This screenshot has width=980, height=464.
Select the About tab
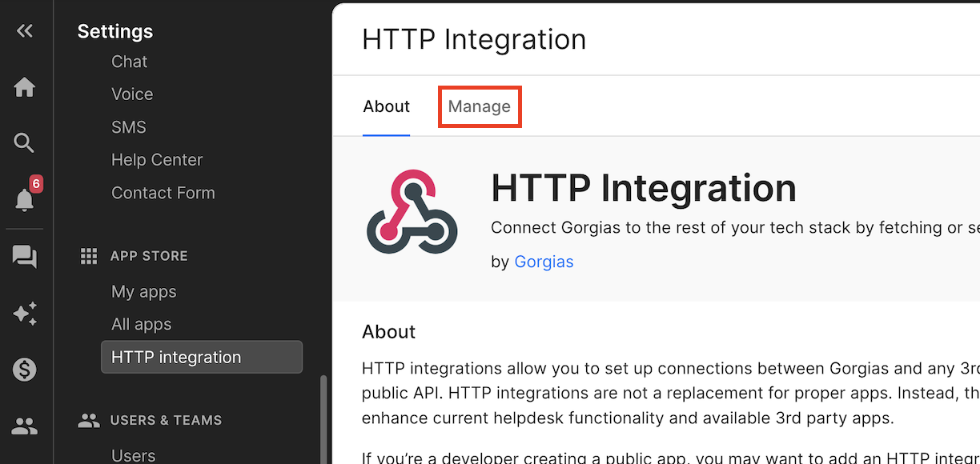tap(387, 106)
